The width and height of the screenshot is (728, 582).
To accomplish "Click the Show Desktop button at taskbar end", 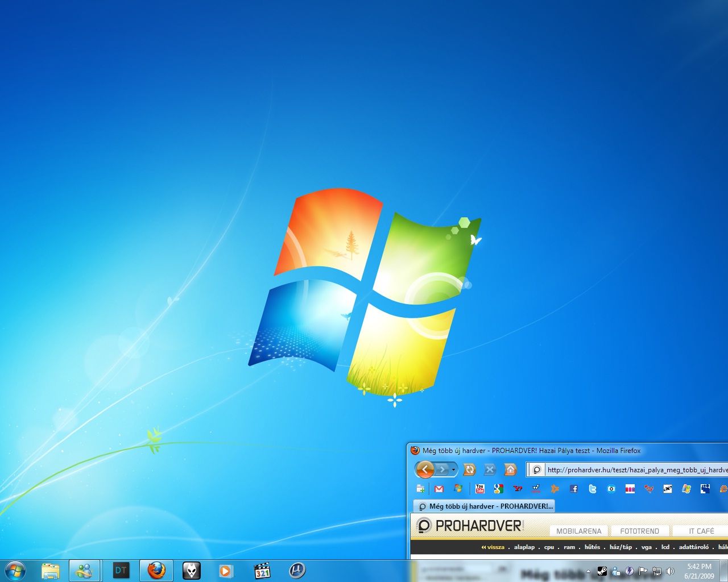I will (x=724, y=571).
